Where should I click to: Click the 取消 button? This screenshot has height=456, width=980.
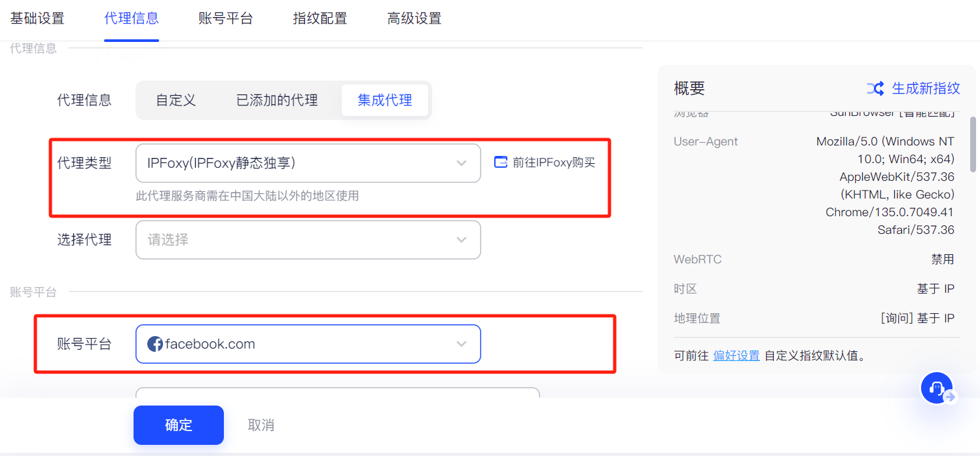pyautogui.click(x=261, y=425)
